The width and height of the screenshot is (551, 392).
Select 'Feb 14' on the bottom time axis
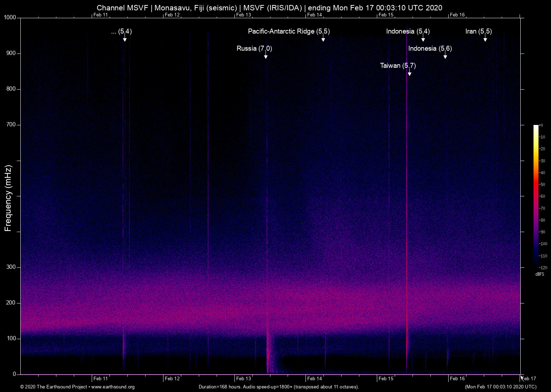315,379
